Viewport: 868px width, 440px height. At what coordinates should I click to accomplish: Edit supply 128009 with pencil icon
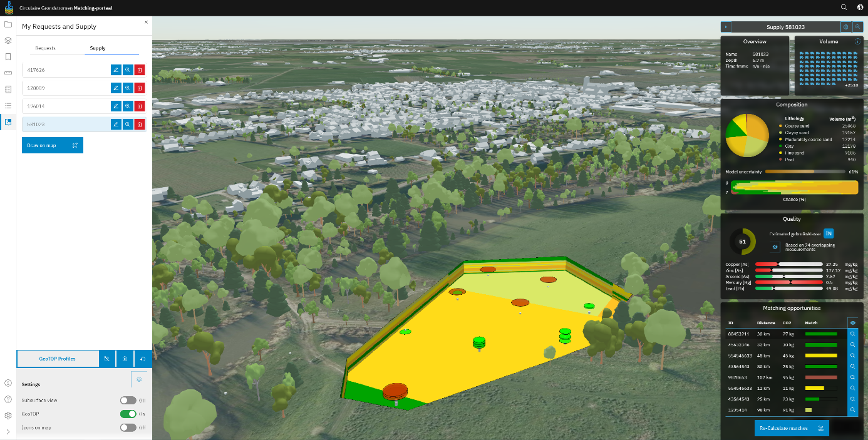click(x=116, y=88)
